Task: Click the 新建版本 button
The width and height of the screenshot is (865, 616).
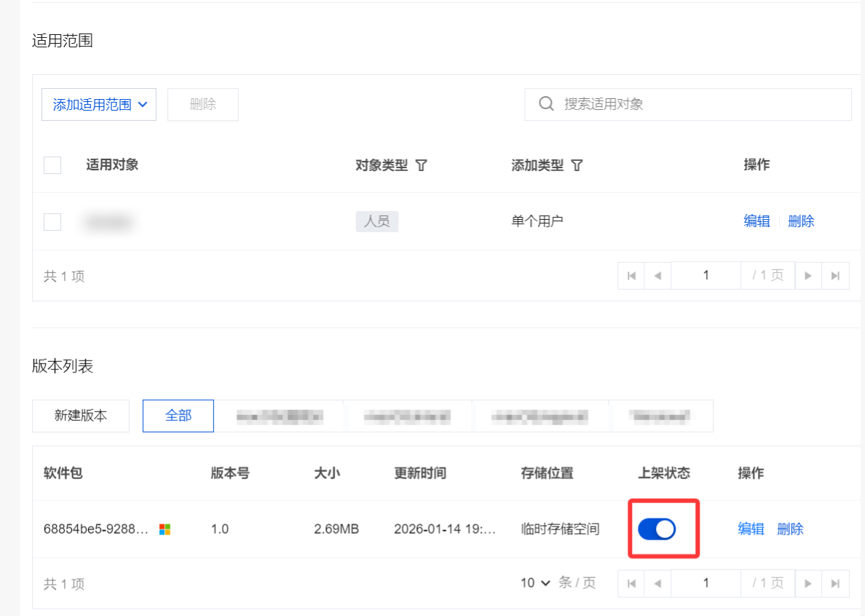Action: tap(81, 416)
